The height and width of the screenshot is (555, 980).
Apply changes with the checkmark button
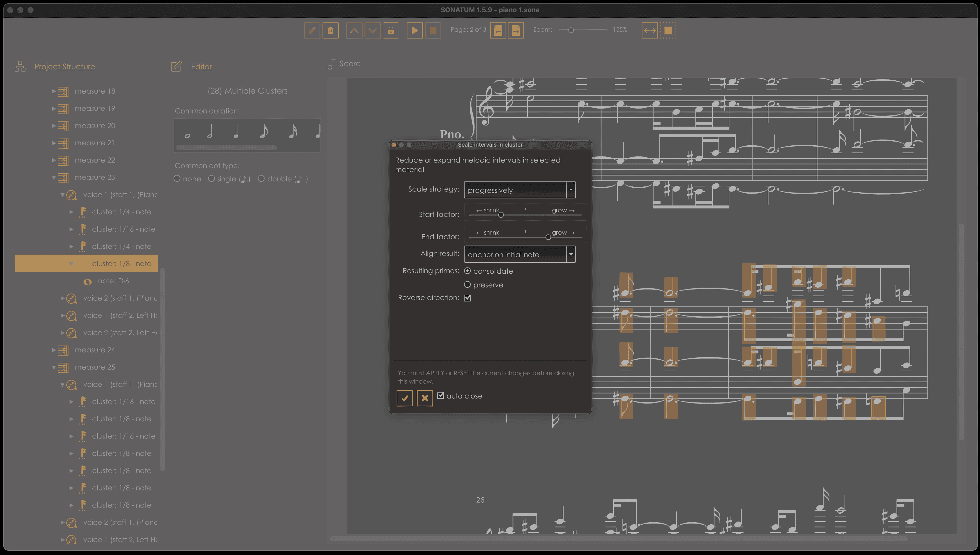click(405, 398)
